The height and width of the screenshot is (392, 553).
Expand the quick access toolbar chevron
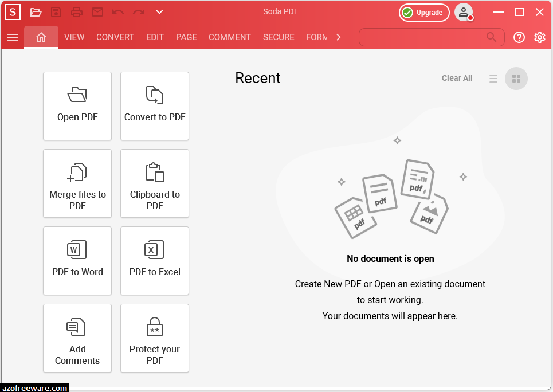pyautogui.click(x=159, y=12)
